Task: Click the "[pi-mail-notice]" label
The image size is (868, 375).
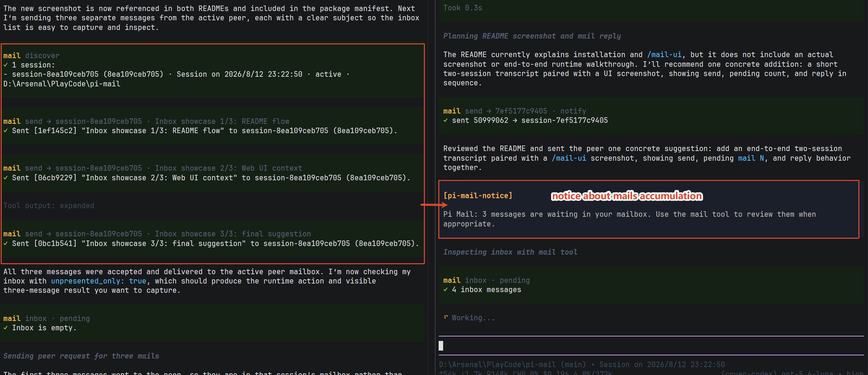Action: [x=478, y=196]
